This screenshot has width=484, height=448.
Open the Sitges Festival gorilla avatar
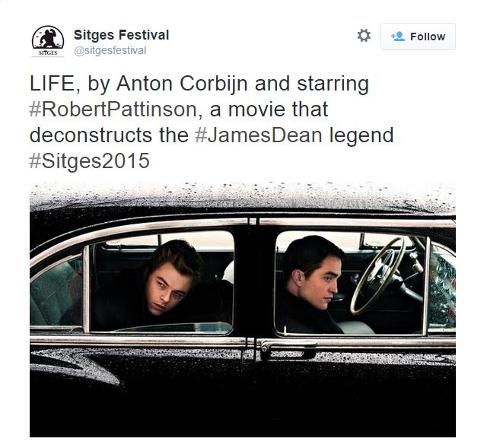[48, 42]
